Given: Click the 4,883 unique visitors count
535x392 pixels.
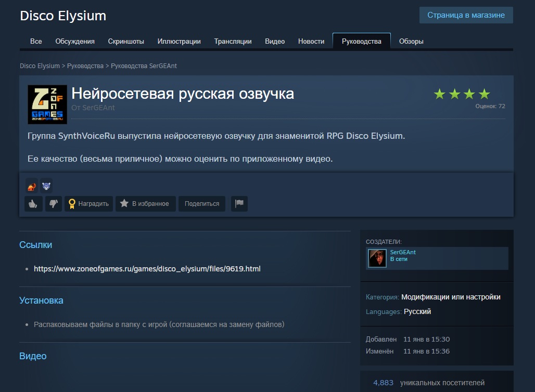Looking at the screenshot, I should [383, 383].
